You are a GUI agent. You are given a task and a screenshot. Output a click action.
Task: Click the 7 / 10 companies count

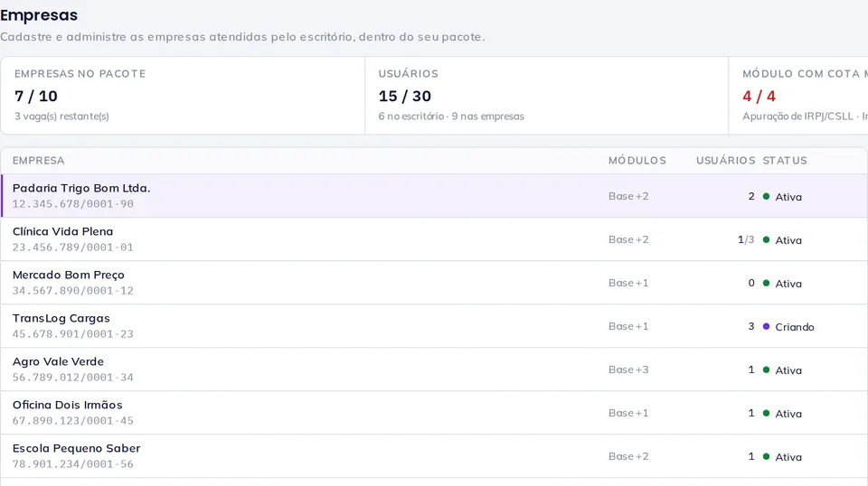(36, 96)
